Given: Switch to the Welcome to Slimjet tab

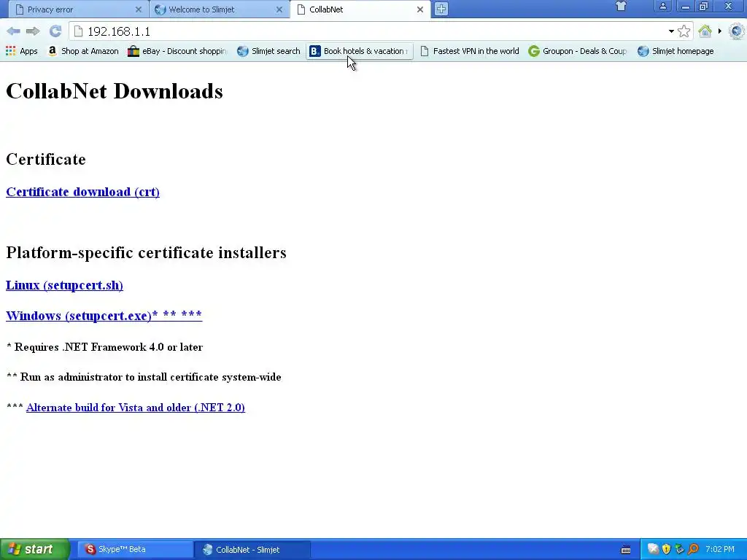Looking at the screenshot, I should (217, 9).
